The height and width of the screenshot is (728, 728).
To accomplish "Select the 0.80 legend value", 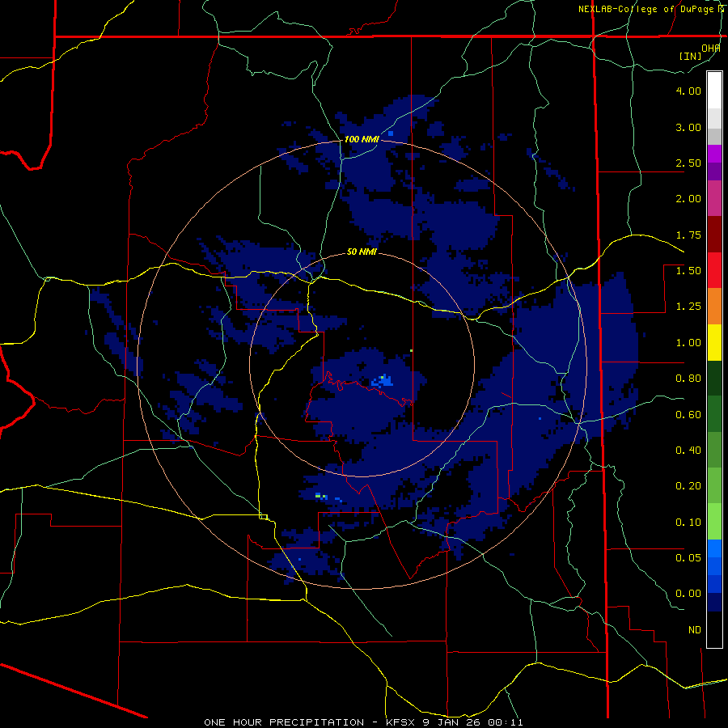I will [x=688, y=379].
